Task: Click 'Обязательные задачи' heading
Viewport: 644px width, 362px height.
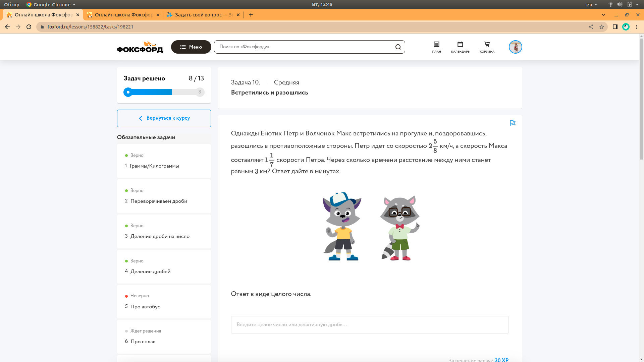Action: click(146, 137)
